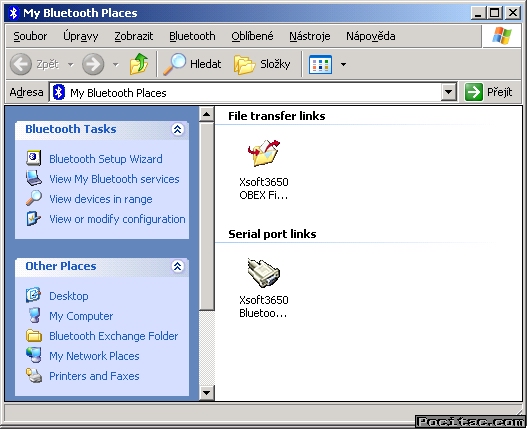Open the Xsoft3650 OBEX file transfer icon

pyautogui.click(x=264, y=153)
